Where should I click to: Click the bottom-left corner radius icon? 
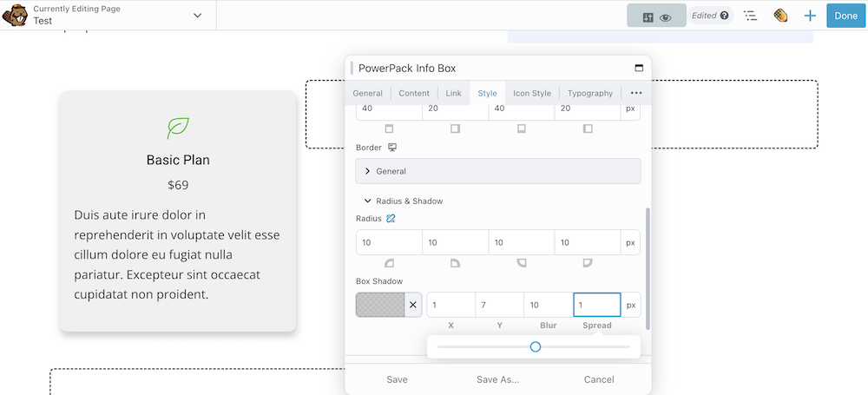588,262
